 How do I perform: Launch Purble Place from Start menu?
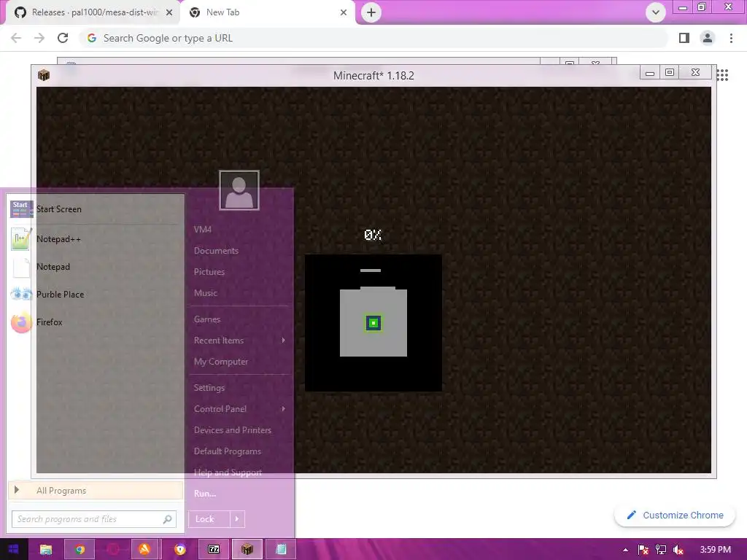click(x=96, y=295)
